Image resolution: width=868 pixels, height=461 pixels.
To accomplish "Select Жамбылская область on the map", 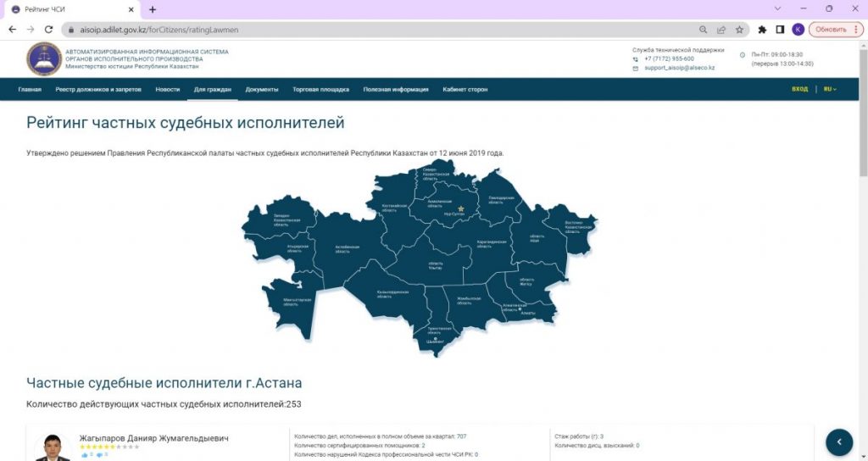I will 468,301.
